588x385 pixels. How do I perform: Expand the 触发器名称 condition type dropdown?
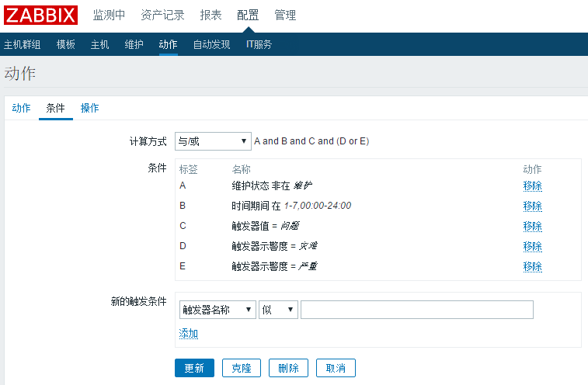(217, 310)
